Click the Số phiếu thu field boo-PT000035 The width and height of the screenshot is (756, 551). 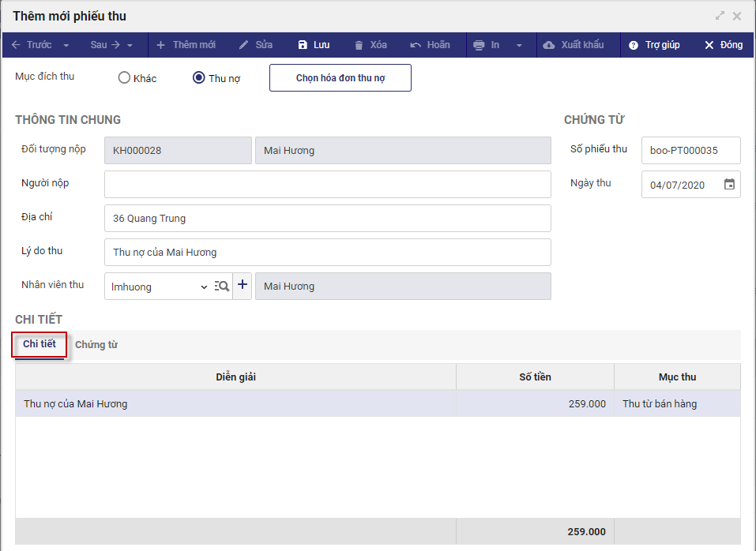click(691, 150)
